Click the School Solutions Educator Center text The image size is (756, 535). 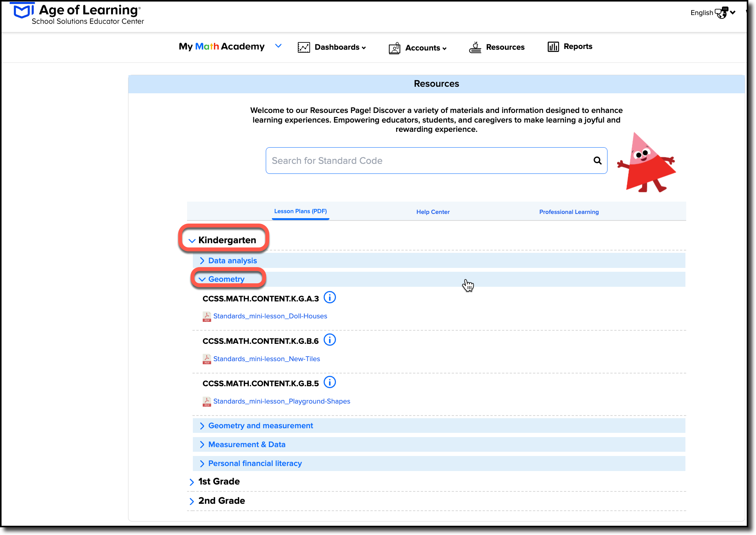pyautogui.click(x=88, y=22)
